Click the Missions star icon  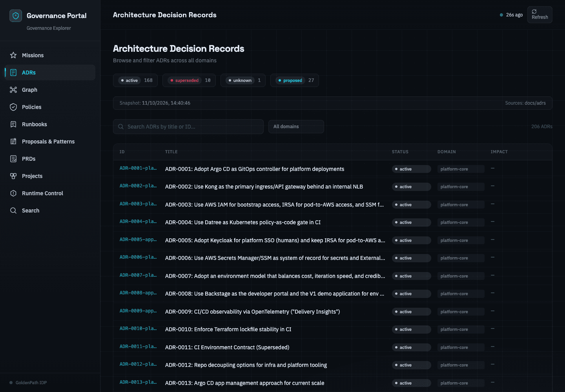(x=13, y=55)
